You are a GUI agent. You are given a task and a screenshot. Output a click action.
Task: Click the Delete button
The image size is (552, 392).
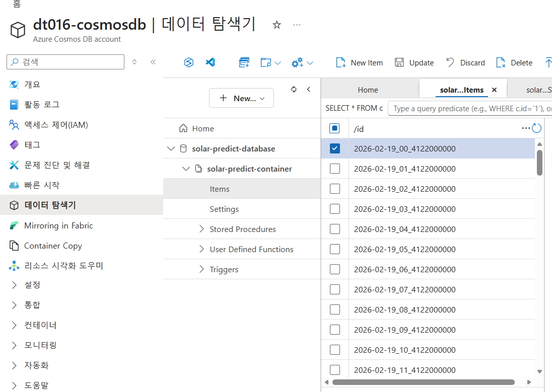pyautogui.click(x=514, y=62)
